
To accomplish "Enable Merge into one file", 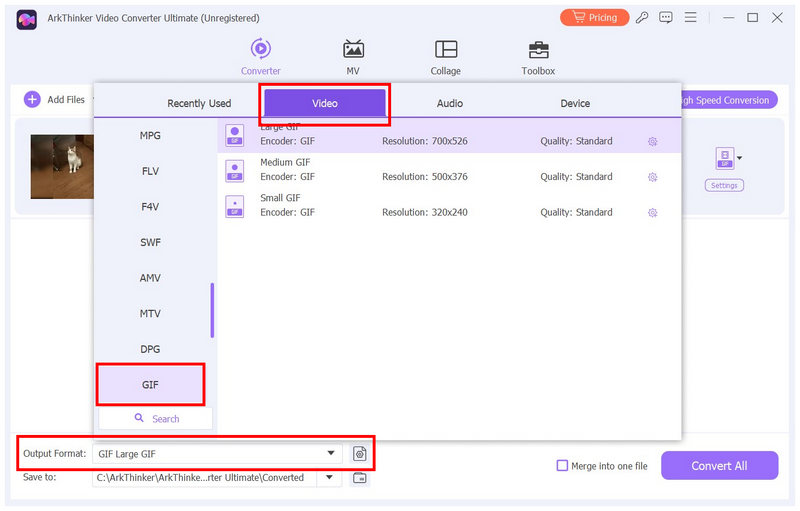I will coord(562,466).
